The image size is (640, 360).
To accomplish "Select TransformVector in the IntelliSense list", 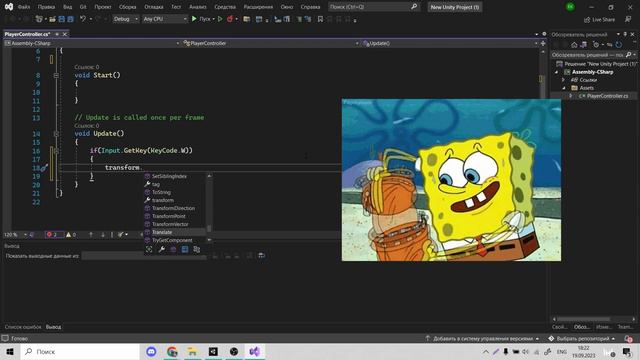I will (x=175, y=224).
